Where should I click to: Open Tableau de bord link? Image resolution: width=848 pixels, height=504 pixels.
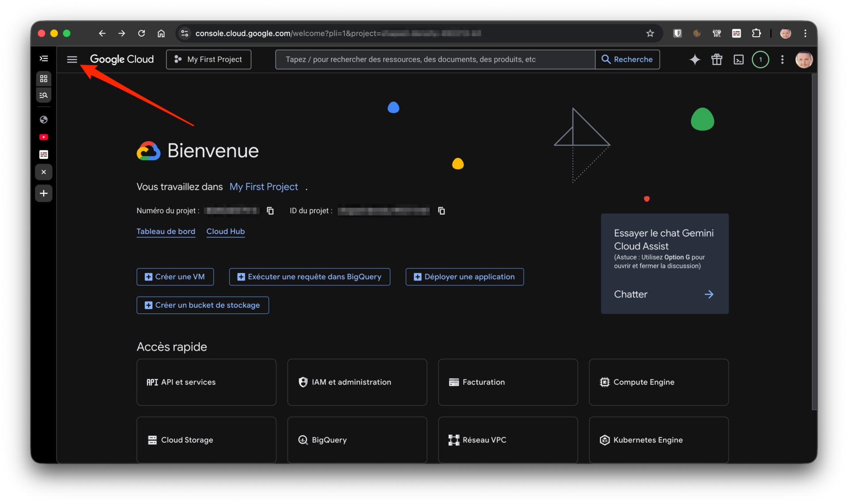click(x=166, y=231)
